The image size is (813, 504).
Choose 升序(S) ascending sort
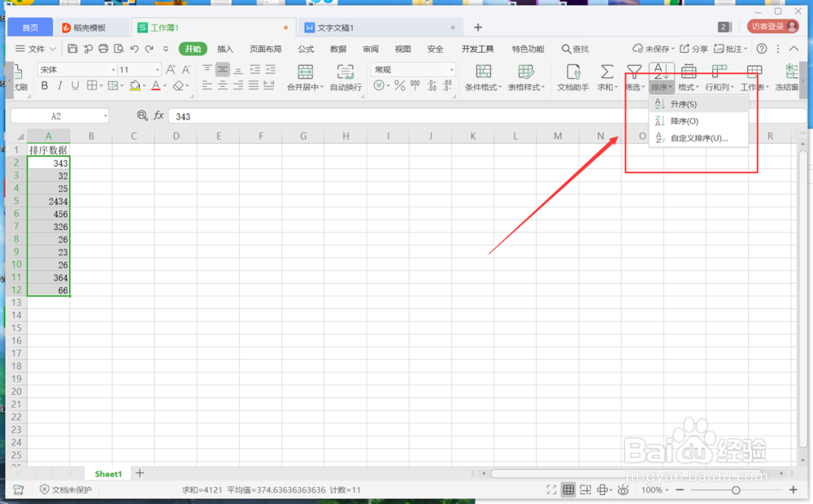coord(698,104)
